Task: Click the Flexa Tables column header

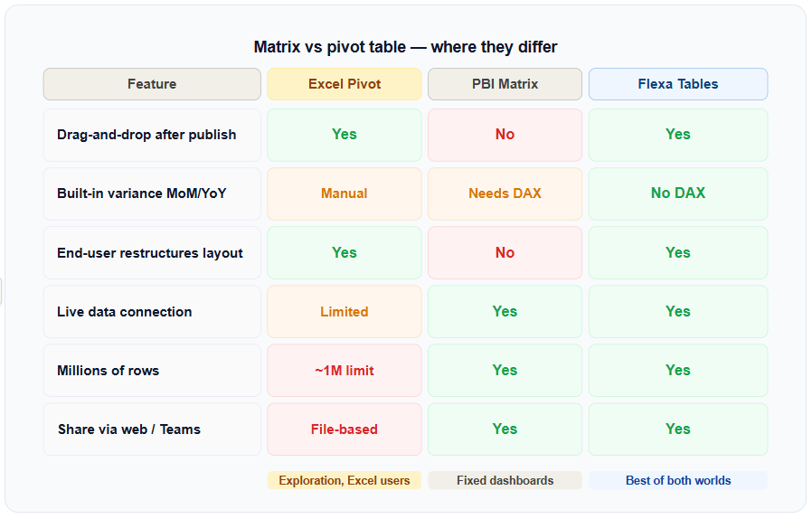Action: point(678,84)
